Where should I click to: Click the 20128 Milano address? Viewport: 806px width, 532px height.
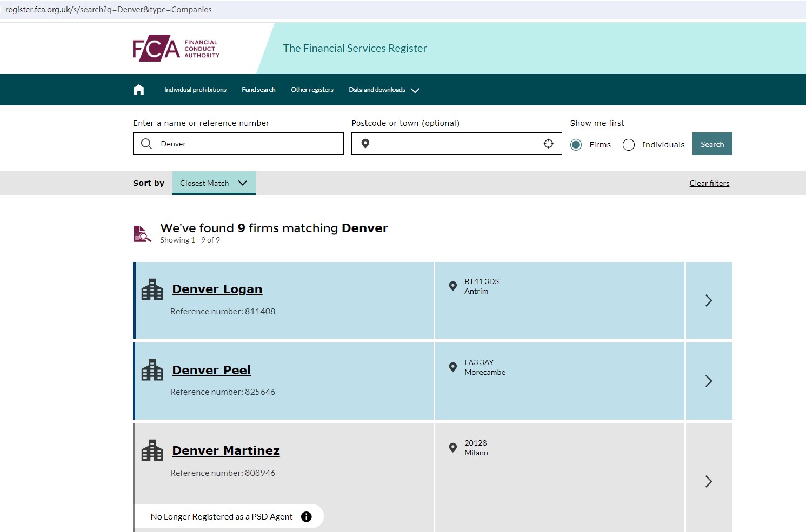click(x=476, y=448)
